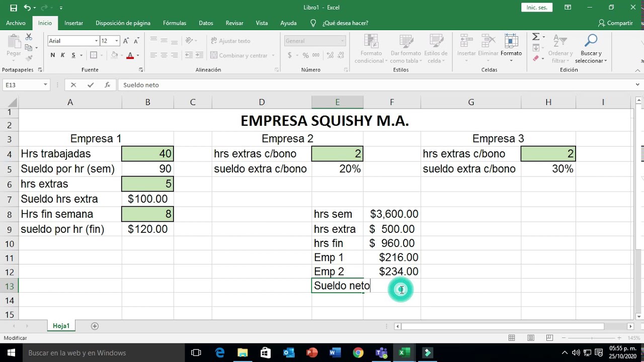Click the AutoSum sigma icon
This screenshot has width=644, height=362.
[536, 37]
